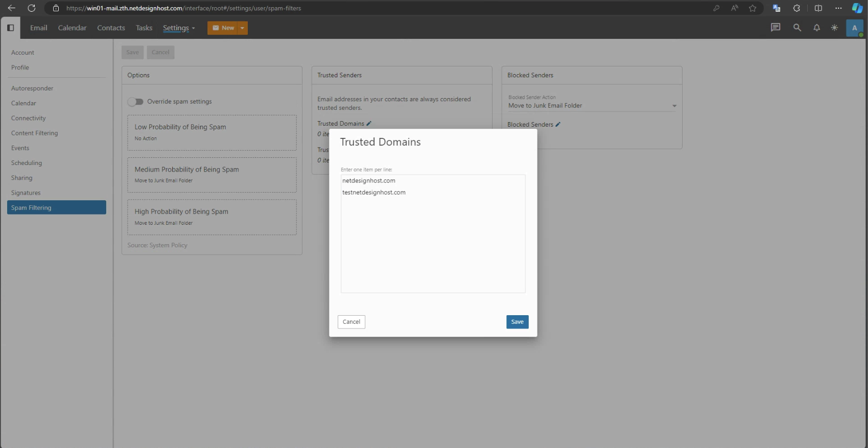This screenshot has height=448, width=868.
Task: Click in the Trusted Domains text area
Action: [x=433, y=234]
